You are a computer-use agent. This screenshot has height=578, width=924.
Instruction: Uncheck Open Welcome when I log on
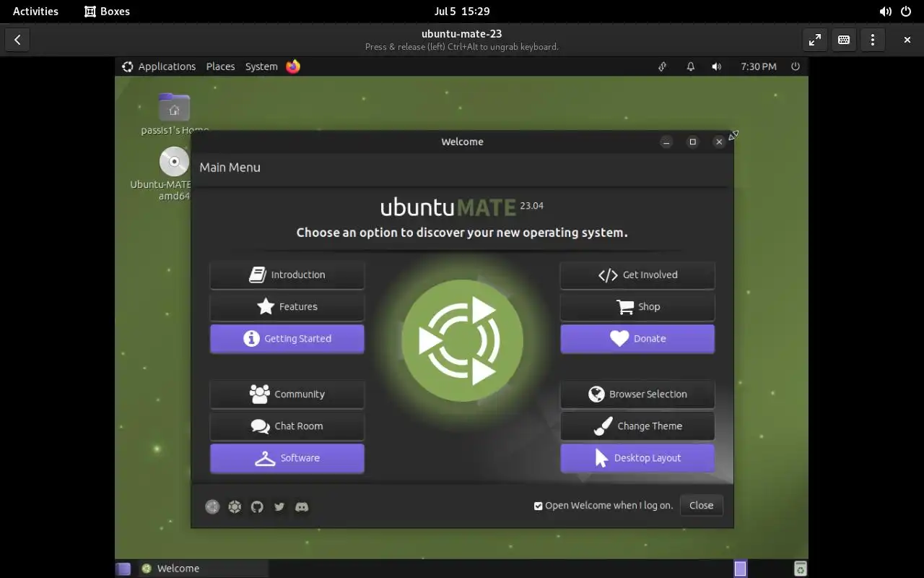[538, 506]
